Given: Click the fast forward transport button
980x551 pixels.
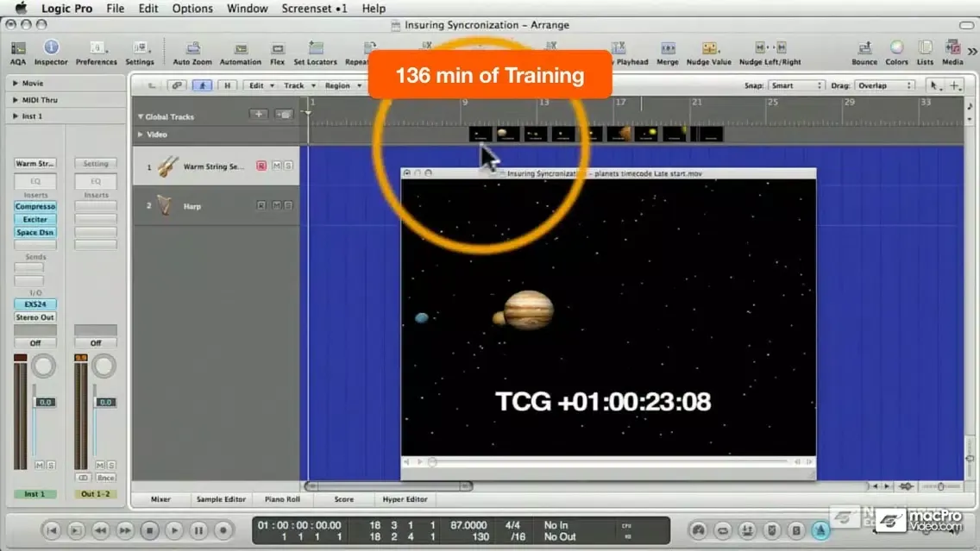Looking at the screenshot, I should tap(125, 530).
